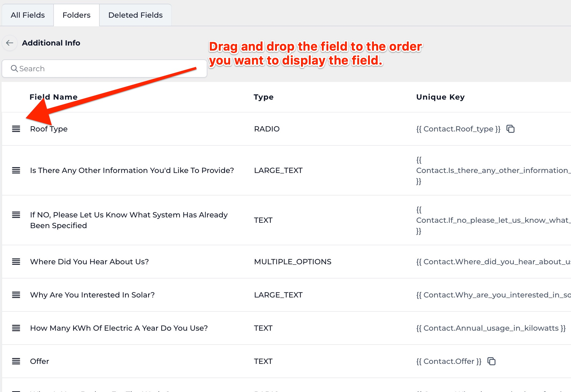
Task: Click drag handle for Roof Type row
Action: click(x=16, y=129)
